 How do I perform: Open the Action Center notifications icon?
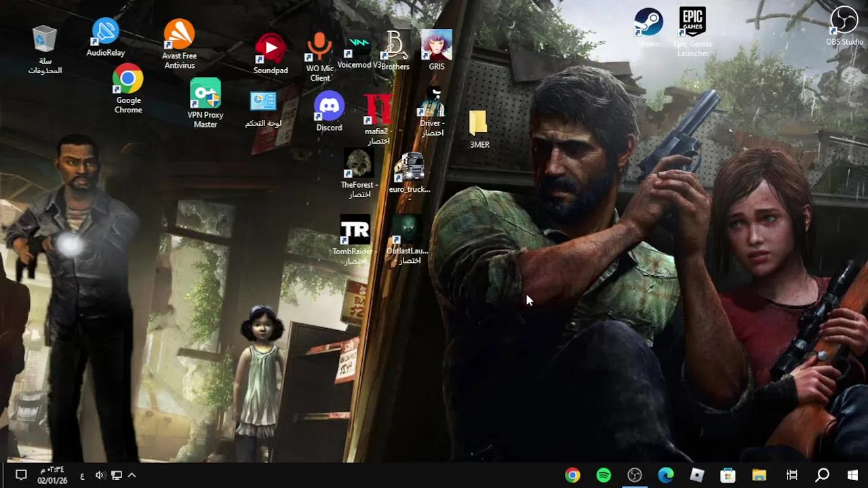tap(21, 475)
